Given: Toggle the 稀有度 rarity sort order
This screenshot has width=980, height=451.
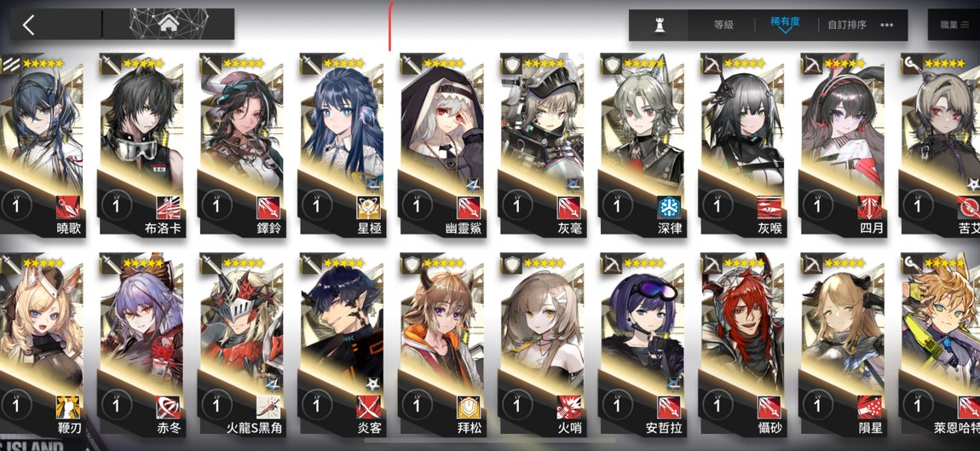Looking at the screenshot, I should [x=786, y=24].
